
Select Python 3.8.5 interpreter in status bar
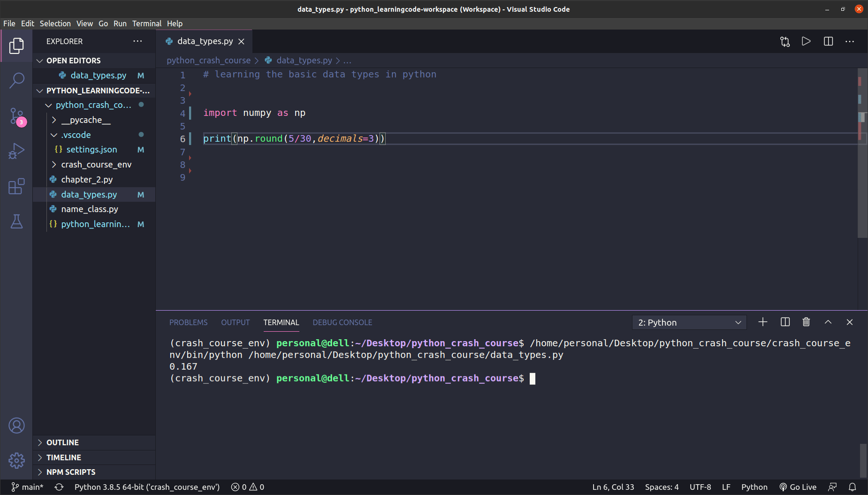(x=147, y=487)
